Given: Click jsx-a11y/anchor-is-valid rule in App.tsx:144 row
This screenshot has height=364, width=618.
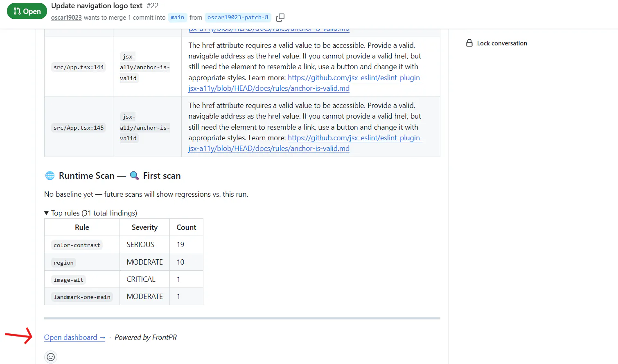Looking at the screenshot, I should click(144, 67).
